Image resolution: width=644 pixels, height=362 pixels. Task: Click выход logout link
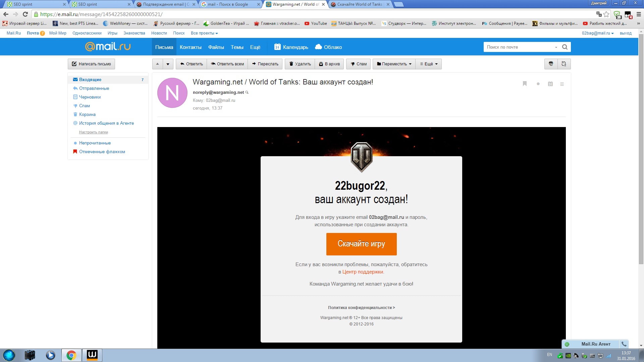coord(626,33)
